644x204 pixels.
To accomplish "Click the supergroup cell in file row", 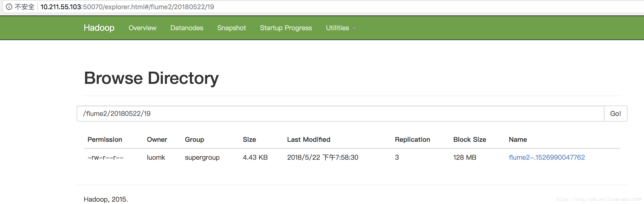I will [202, 157].
